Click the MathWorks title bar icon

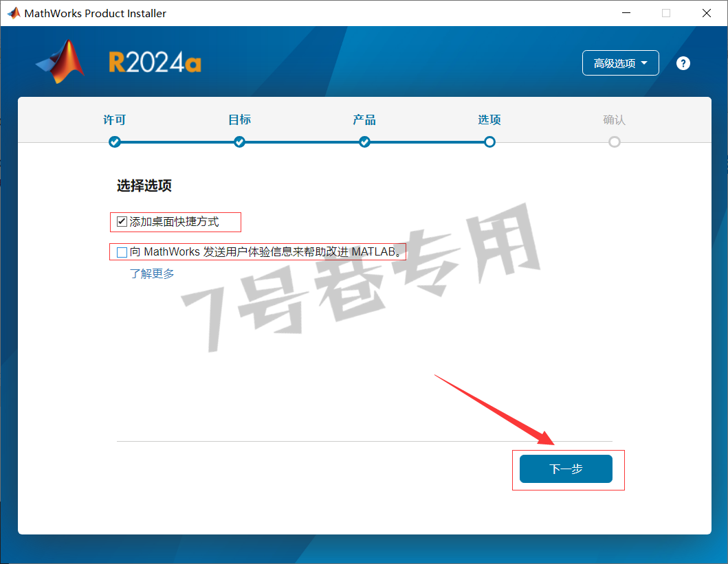point(14,13)
